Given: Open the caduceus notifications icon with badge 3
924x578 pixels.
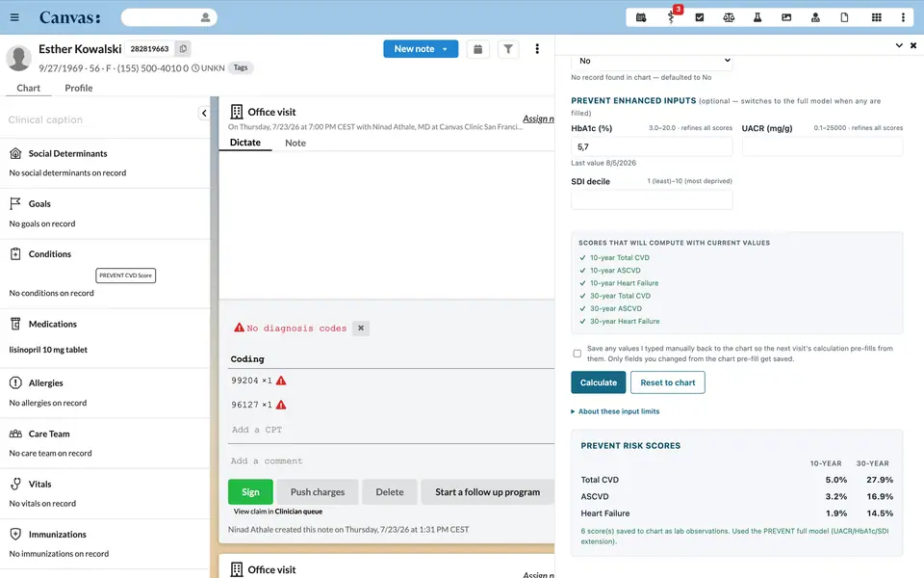Looking at the screenshot, I should point(671,17).
